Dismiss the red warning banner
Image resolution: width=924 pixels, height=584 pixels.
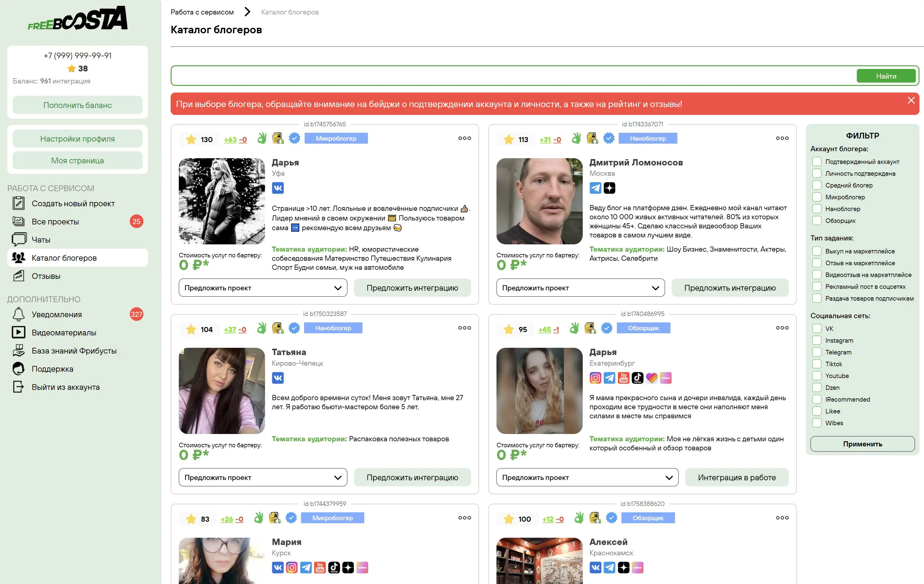coord(911,100)
